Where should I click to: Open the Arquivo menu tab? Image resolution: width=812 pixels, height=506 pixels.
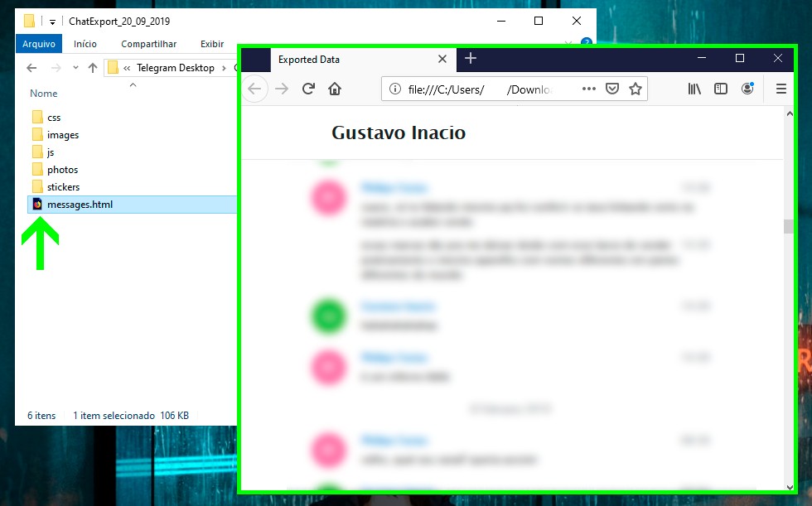(x=39, y=44)
